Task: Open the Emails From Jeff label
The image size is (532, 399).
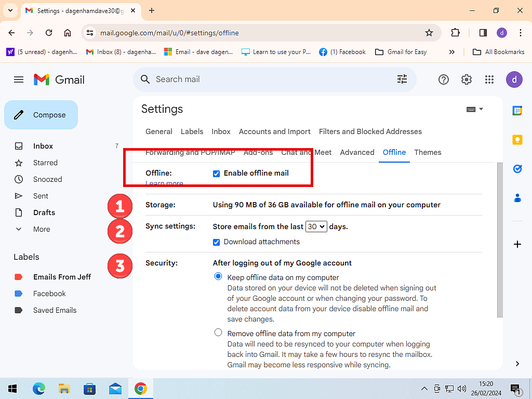Action: 62,277
